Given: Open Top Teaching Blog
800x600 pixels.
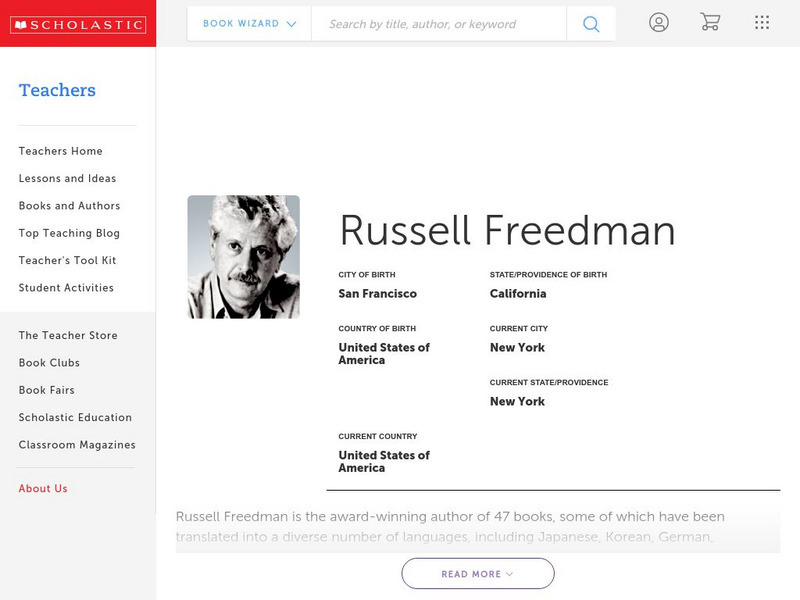Looking at the screenshot, I should [69, 233].
